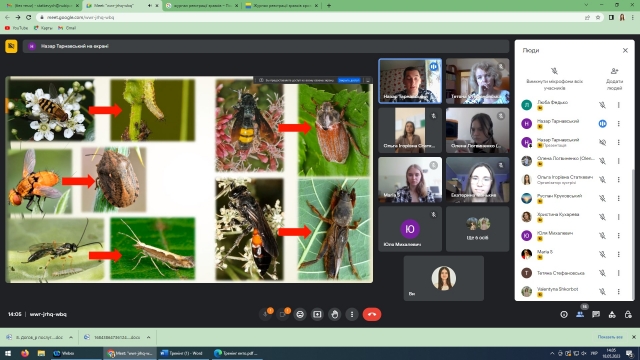Screen dimensions: 640x360
Task: Open a new browser tab
Action: pyautogui.click(x=329, y=6)
